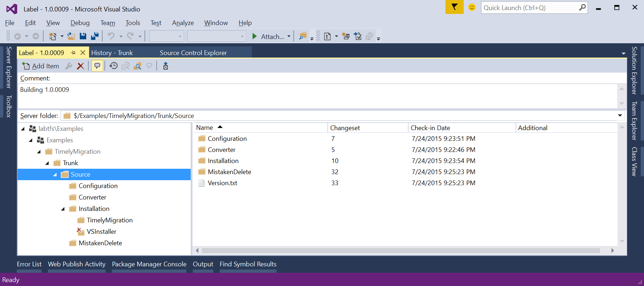Open the Server Explorer side tab
Image resolution: width=644 pixels, height=286 pixels.
pos(9,67)
